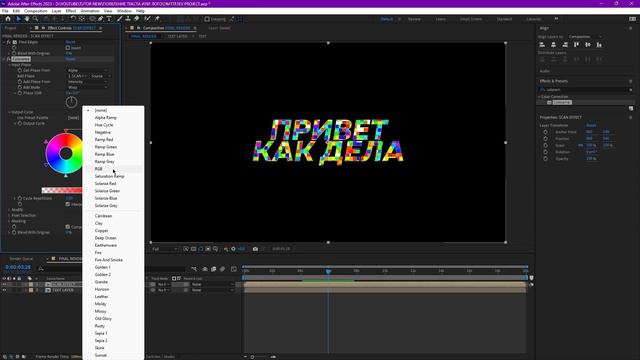Toggle the Interpolate Palette checkbox
Viewport: 640px width, 360px height.
click(68, 204)
